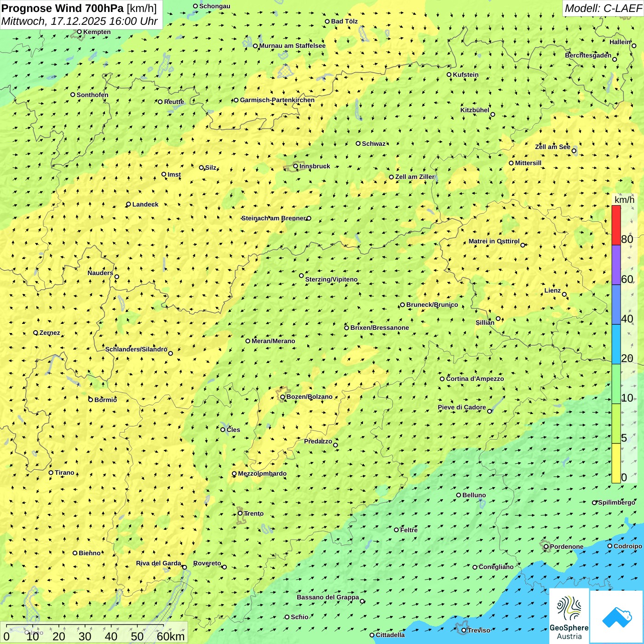644x644 pixels.
Task: Click the 'Spilimbergo' label
Action: (x=616, y=502)
